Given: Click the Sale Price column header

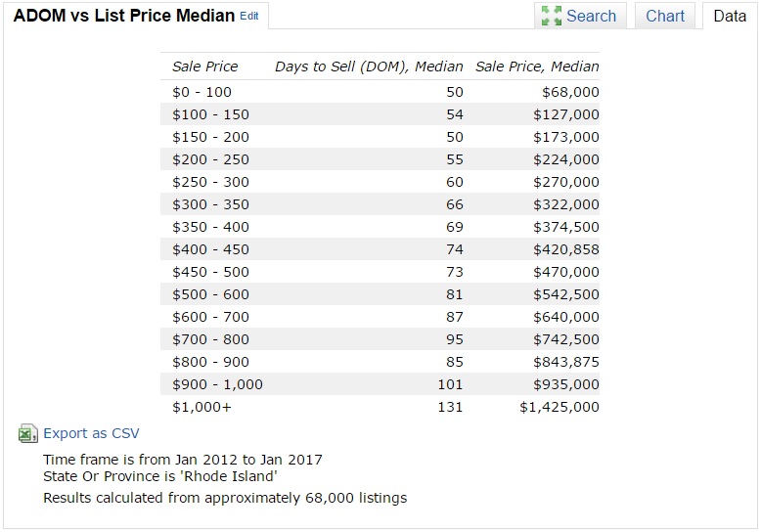Looking at the screenshot, I should [x=204, y=66].
